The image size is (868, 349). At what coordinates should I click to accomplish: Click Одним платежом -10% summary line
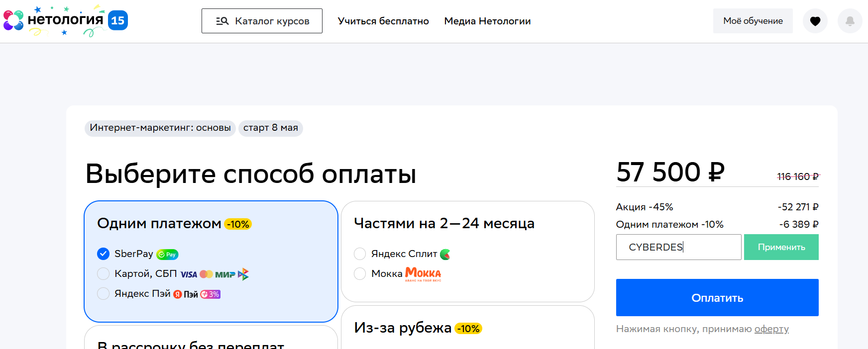(x=670, y=224)
